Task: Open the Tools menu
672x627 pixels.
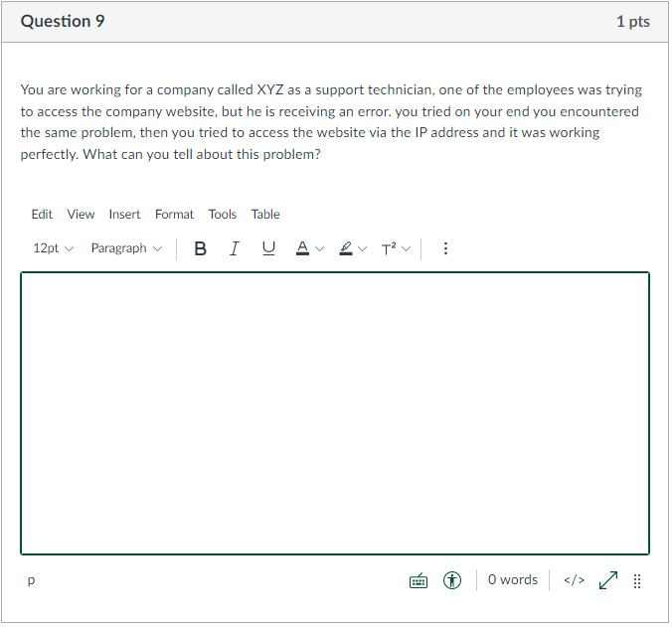Action: click(x=222, y=215)
